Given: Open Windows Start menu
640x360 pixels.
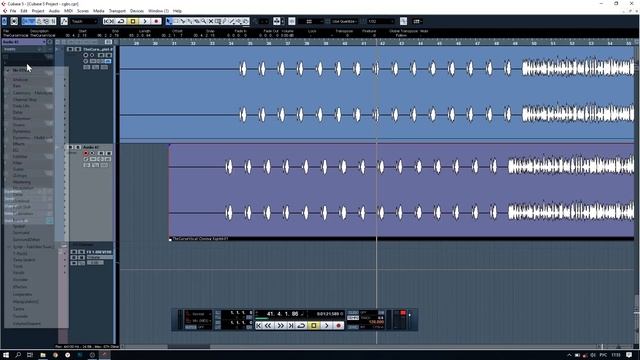Looking at the screenshot, I should point(6,355).
